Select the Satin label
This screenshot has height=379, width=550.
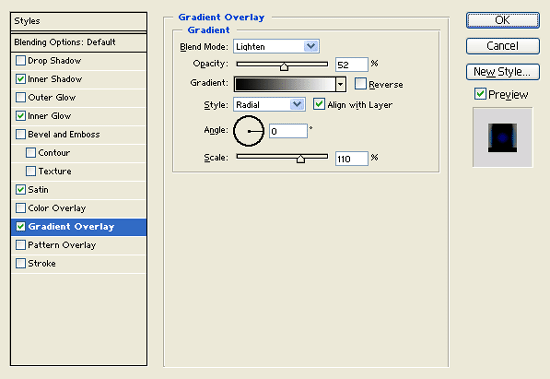point(38,190)
